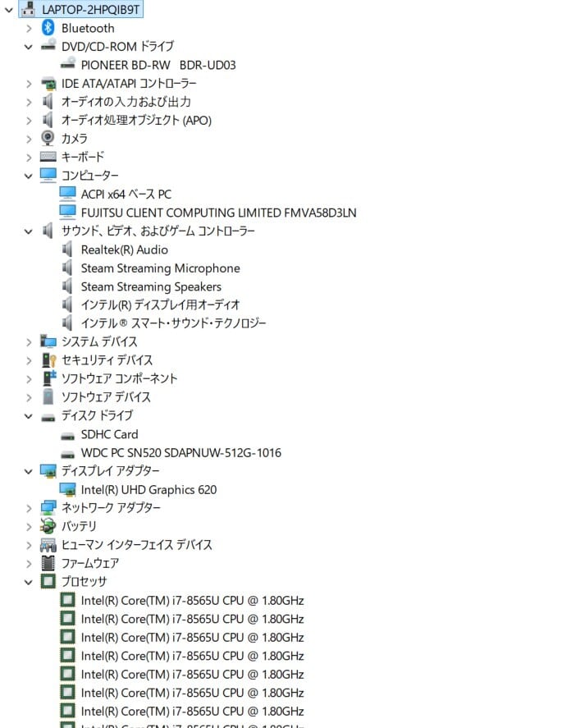Collapse the DVD/CD-ROM ドライブ category
562x728 pixels.
29,47
